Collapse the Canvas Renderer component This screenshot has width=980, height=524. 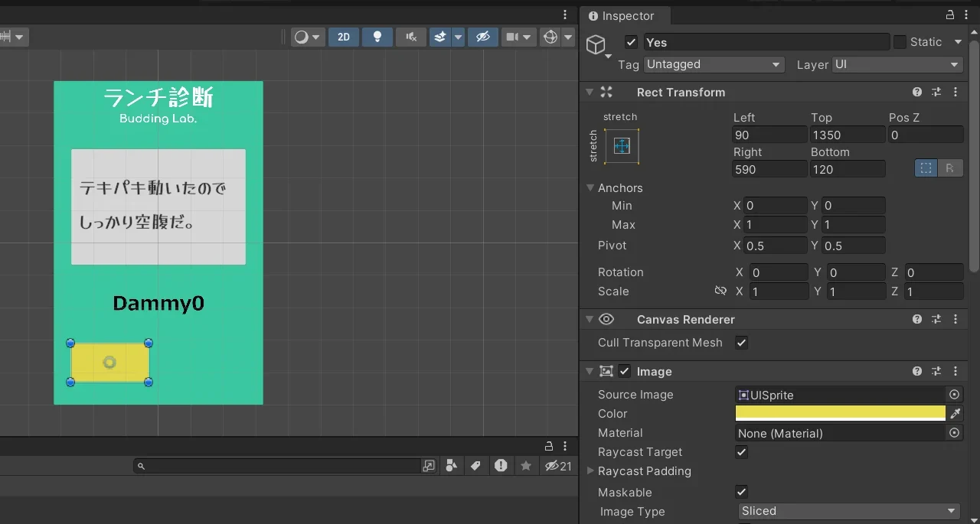tap(590, 319)
